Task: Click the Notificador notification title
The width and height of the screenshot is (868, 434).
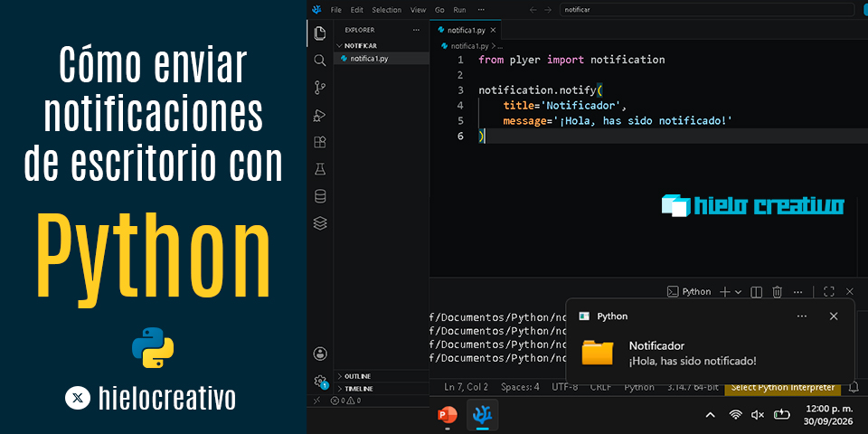Action: (656, 346)
